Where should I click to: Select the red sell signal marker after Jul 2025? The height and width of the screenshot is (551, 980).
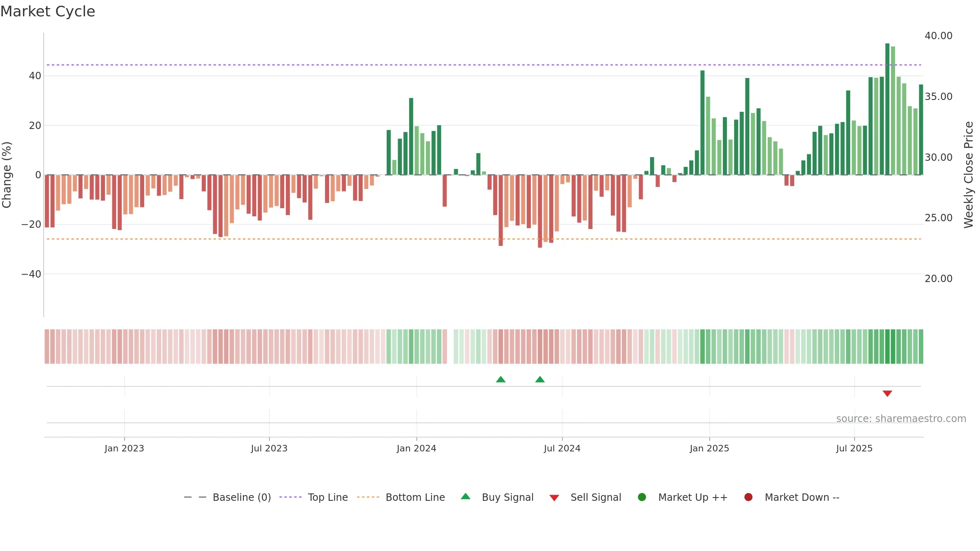887,393
